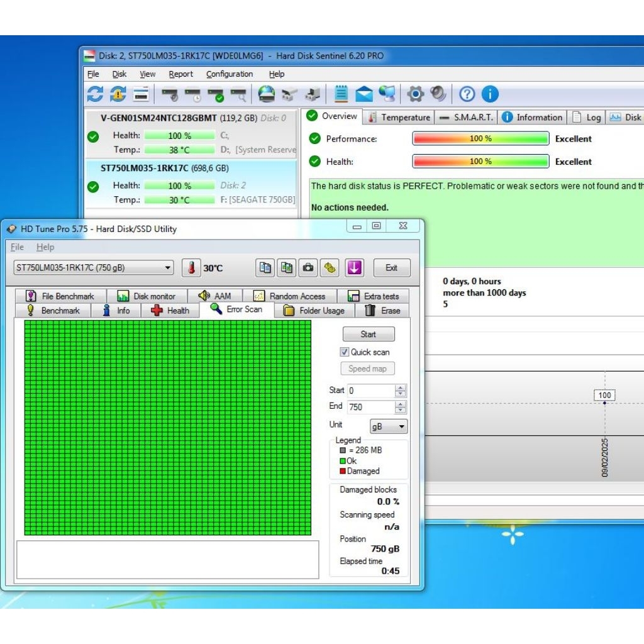Click the envelope send-mail icon in Sentinel
This screenshot has width=644, height=644.
[364, 94]
